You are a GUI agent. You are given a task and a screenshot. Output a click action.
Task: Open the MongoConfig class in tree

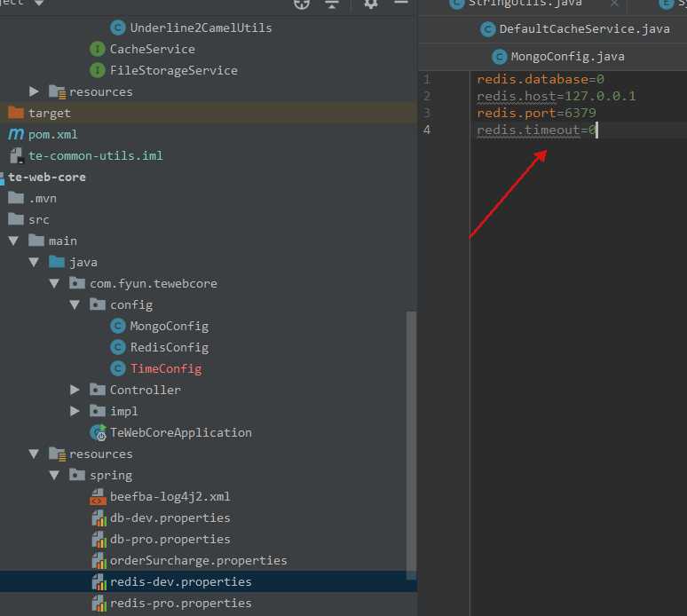[170, 326]
